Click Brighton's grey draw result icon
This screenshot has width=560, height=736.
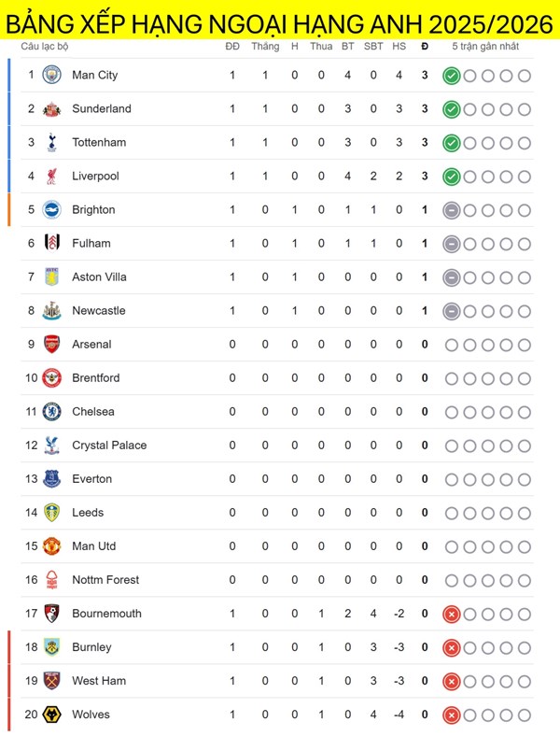(x=452, y=210)
